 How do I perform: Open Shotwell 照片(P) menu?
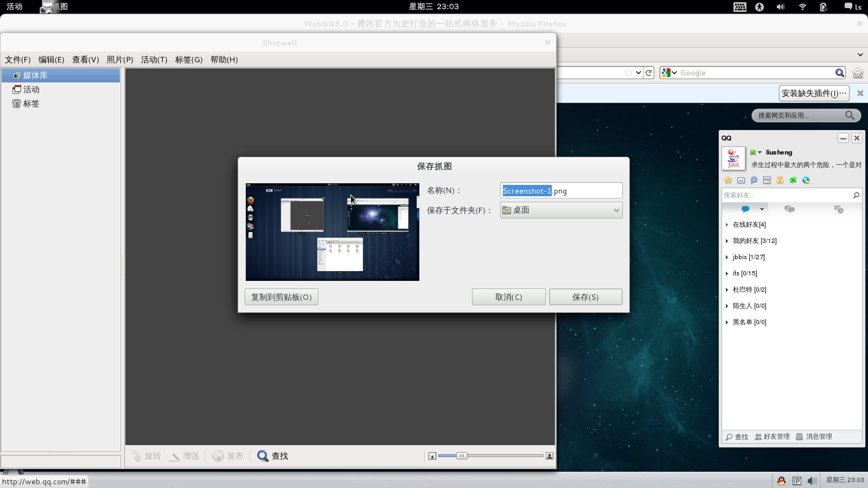120,60
